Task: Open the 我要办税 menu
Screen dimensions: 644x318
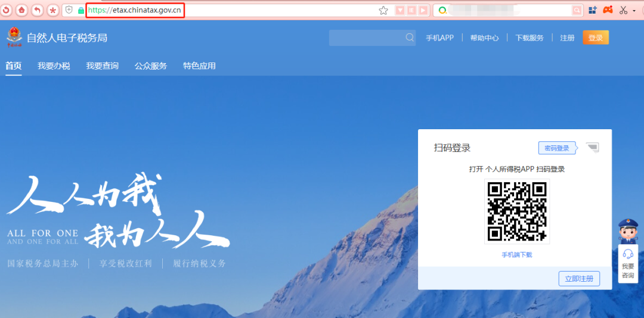Action: click(54, 66)
